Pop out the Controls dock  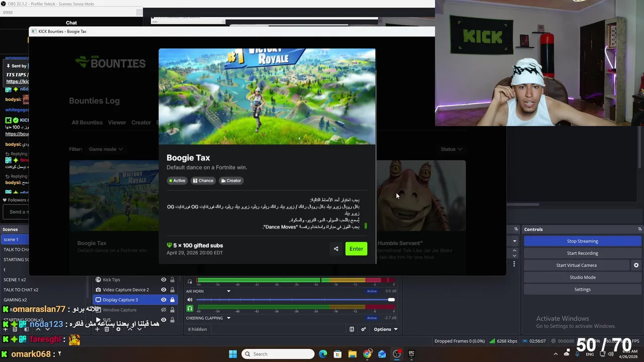click(x=639, y=229)
